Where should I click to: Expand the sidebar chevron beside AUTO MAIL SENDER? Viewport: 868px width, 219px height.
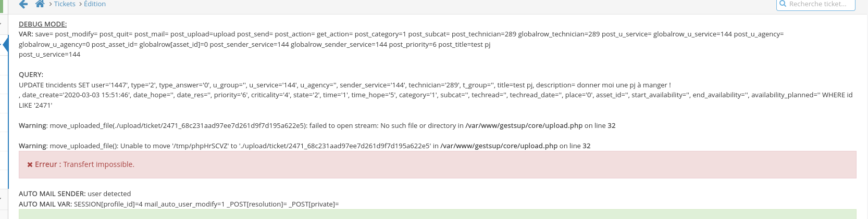pyautogui.click(x=1, y=198)
